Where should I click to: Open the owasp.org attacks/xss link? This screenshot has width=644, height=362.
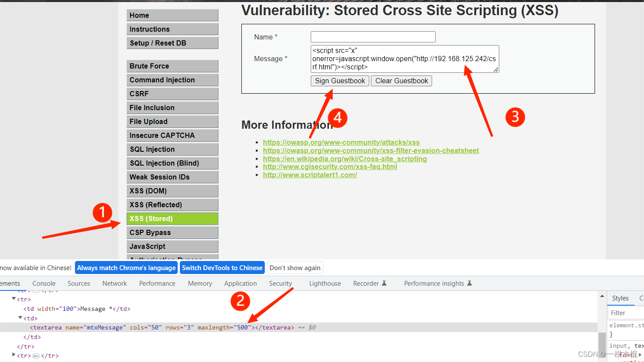point(341,142)
